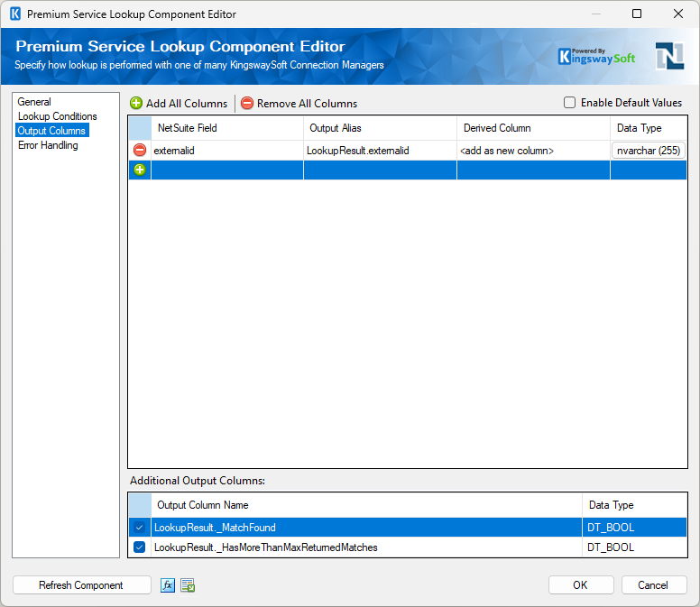Image resolution: width=700 pixels, height=607 pixels.
Task: Open the <add as new column> derived column cell
Action: coord(533,151)
